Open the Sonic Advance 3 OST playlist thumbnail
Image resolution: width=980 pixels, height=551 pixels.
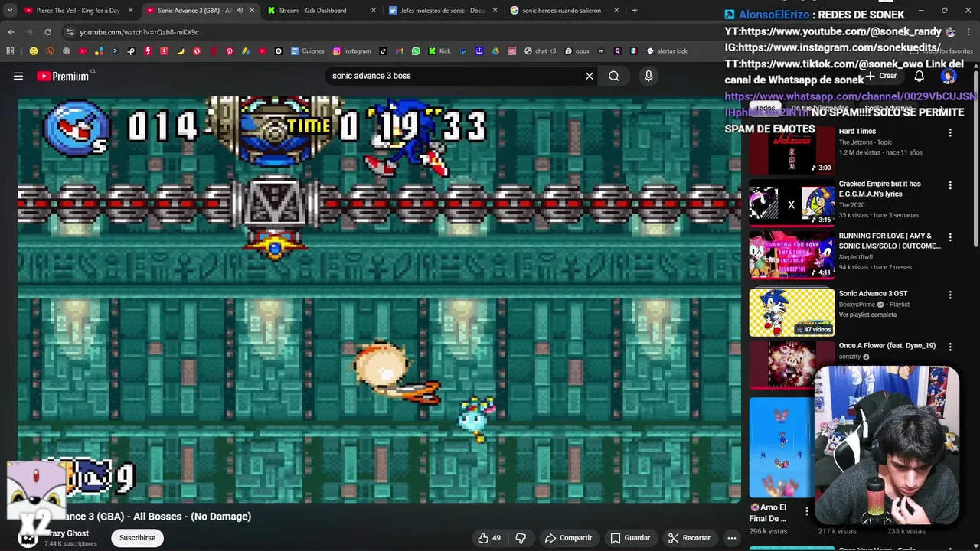[x=792, y=312]
